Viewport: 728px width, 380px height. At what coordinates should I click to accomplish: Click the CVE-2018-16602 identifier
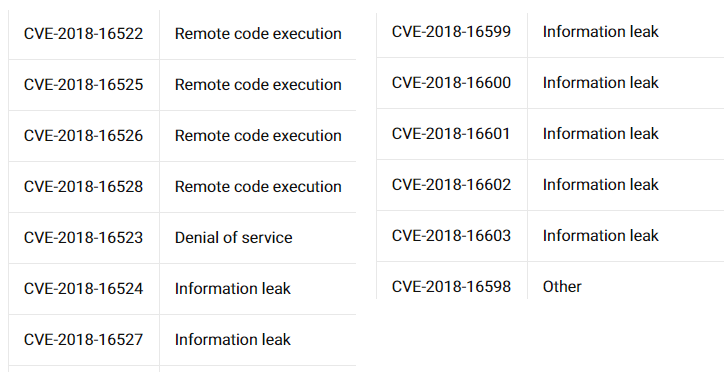click(451, 185)
